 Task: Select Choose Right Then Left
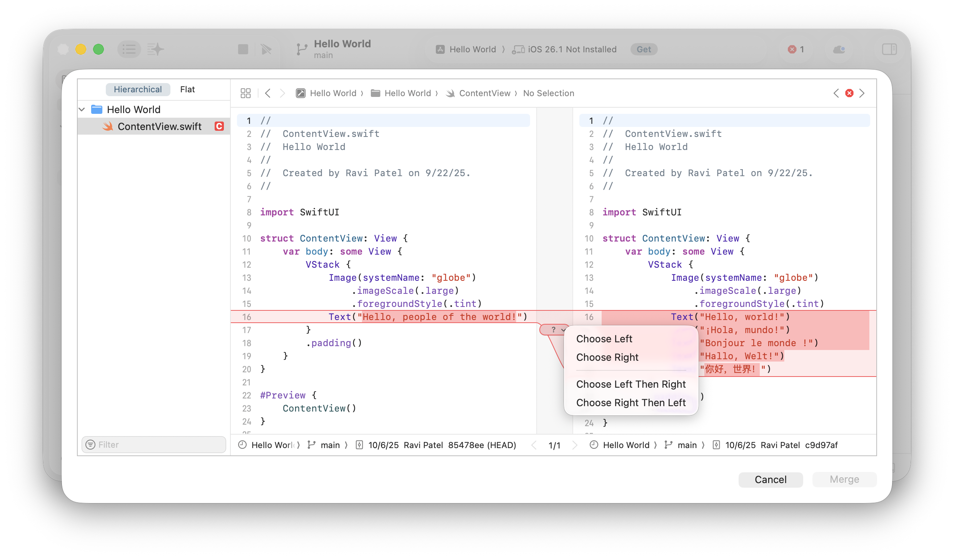[x=631, y=403]
